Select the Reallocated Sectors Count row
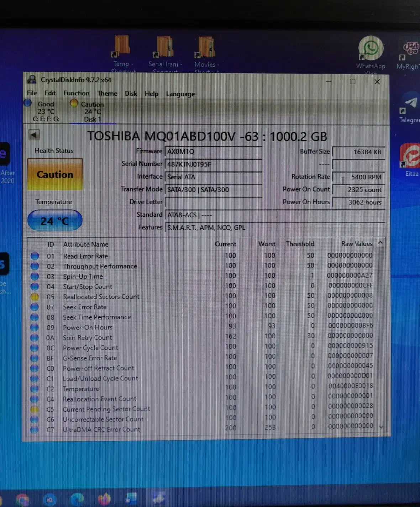Screen dimensions: 420x507 coord(101,297)
